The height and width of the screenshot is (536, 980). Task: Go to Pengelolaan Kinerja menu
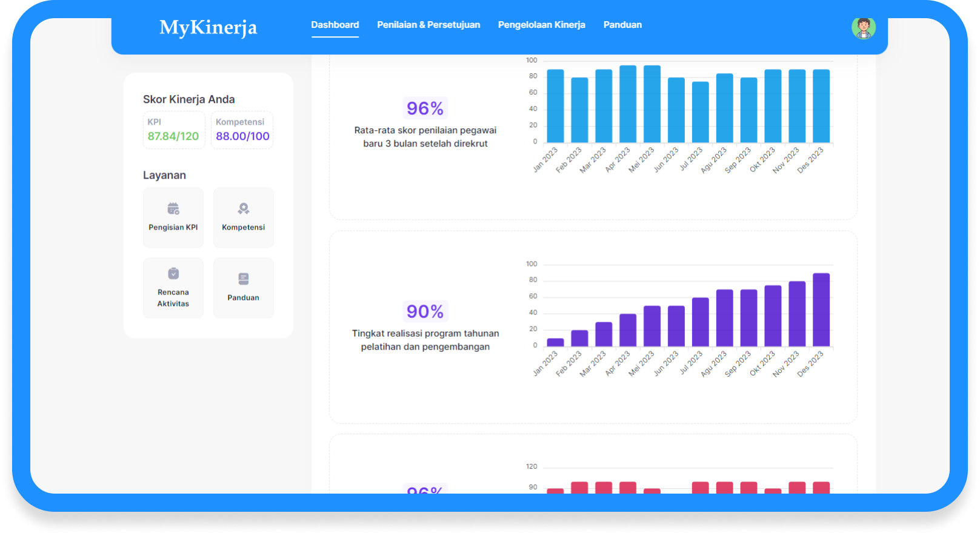[x=541, y=25]
